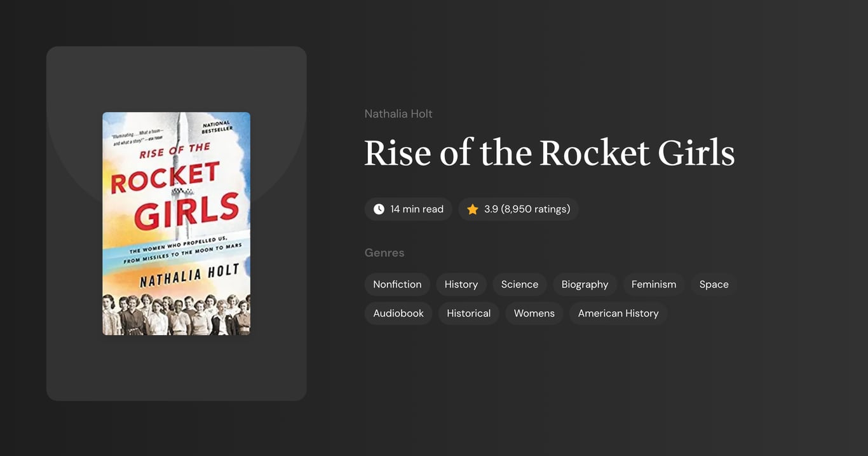The height and width of the screenshot is (456, 868).
Task: Click the Womens genre tag
Action: pos(534,313)
